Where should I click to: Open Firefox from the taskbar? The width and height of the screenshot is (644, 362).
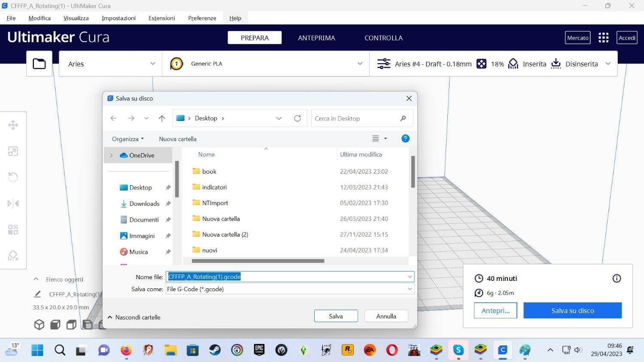pos(126,350)
